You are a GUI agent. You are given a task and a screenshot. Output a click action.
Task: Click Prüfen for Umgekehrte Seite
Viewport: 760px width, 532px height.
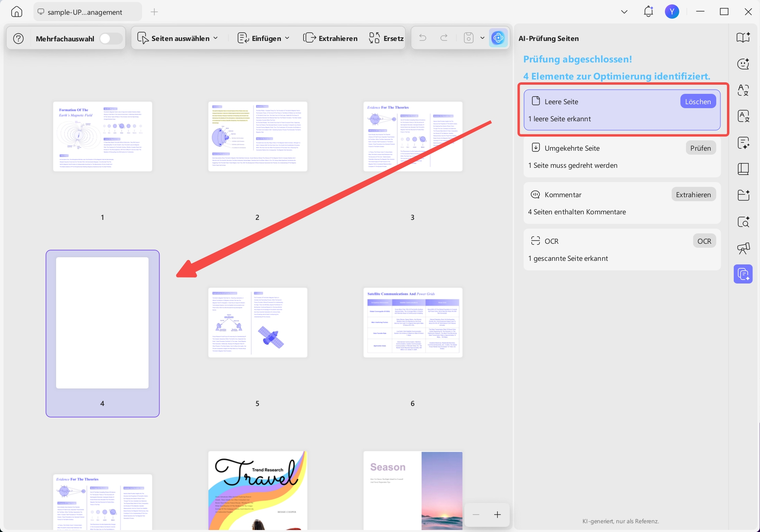pyautogui.click(x=700, y=148)
